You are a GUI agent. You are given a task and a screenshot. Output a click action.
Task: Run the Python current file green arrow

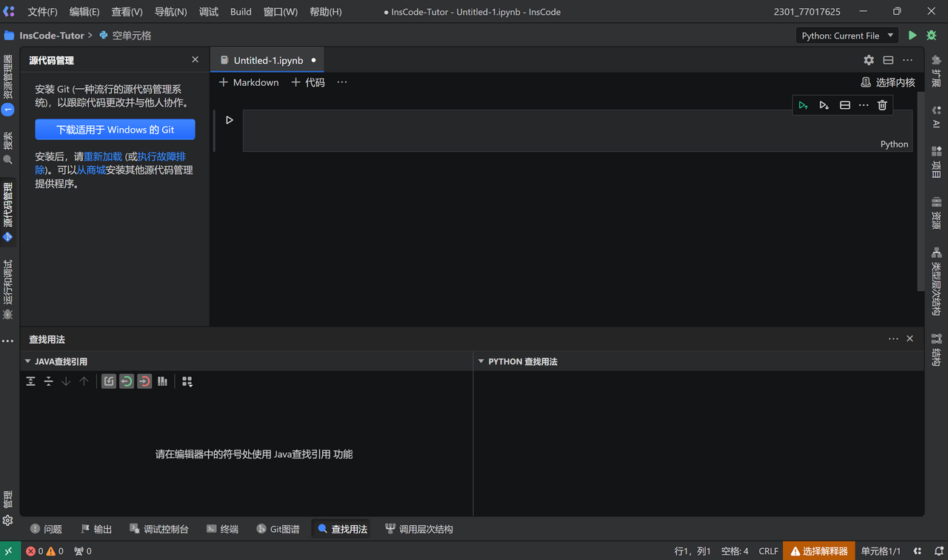point(912,36)
